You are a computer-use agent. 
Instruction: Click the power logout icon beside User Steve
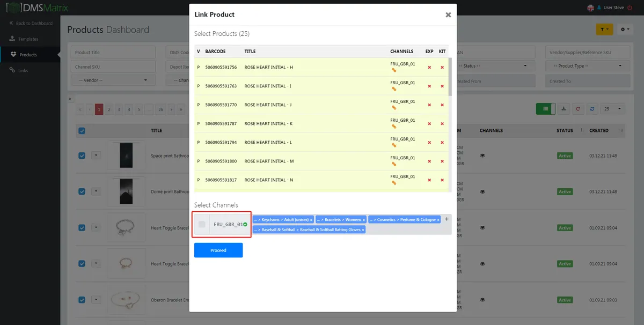click(x=630, y=8)
